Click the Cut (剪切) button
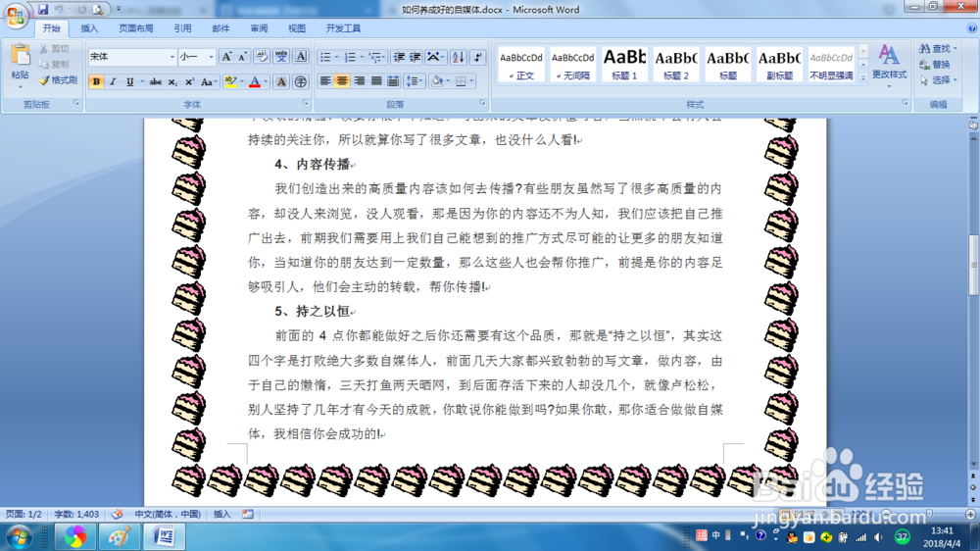Image resolution: width=980 pixels, height=551 pixels. click(x=54, y=49)
